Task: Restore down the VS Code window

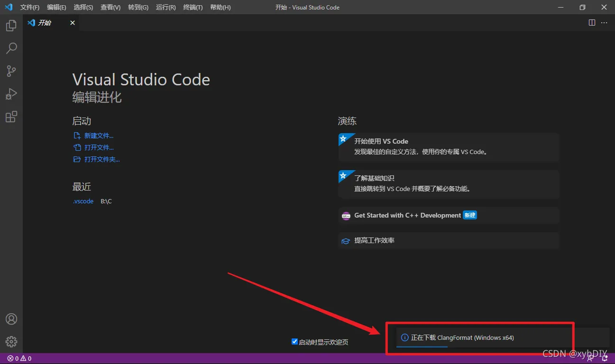Action: [x=582, y=7]
